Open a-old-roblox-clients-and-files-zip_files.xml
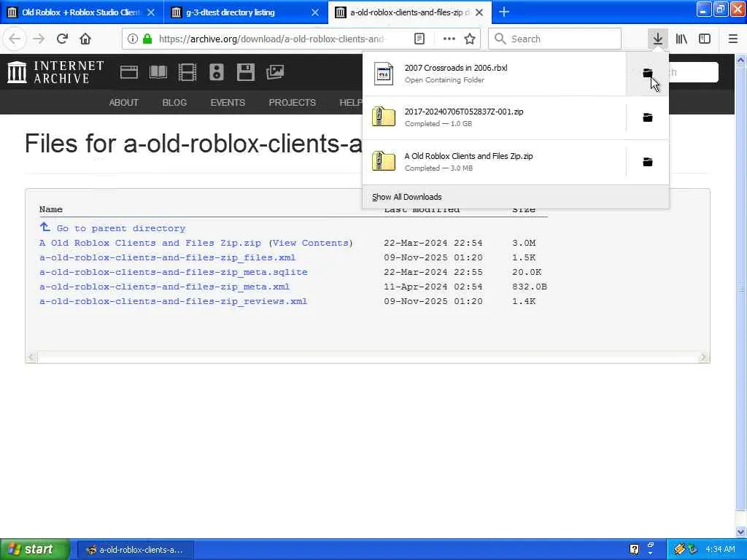The width and height of the screenshot is (747, 560). 167,257
